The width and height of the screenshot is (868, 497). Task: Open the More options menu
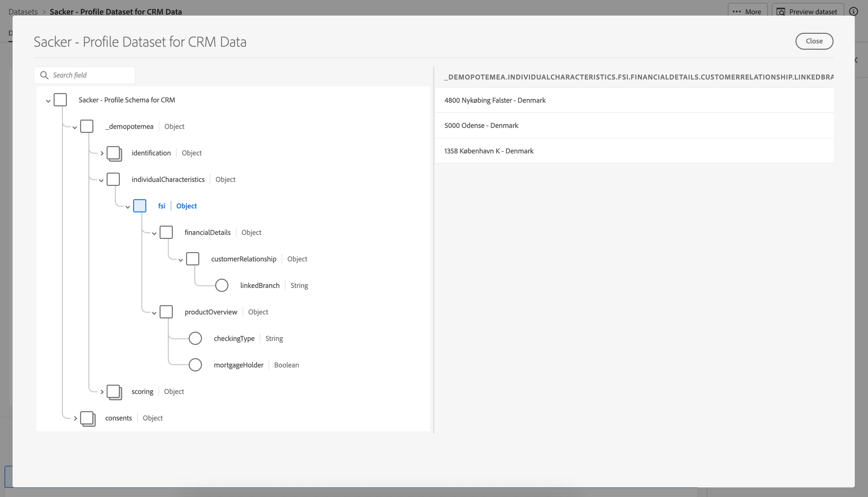747,11
